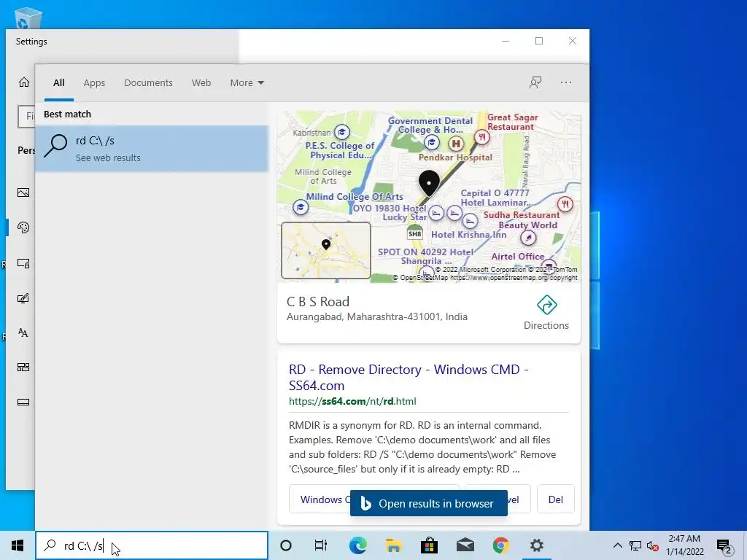This screenshot has width=747, height=560.
Task: Launch Google Chrome from taskbar
Action: point(500,545)
